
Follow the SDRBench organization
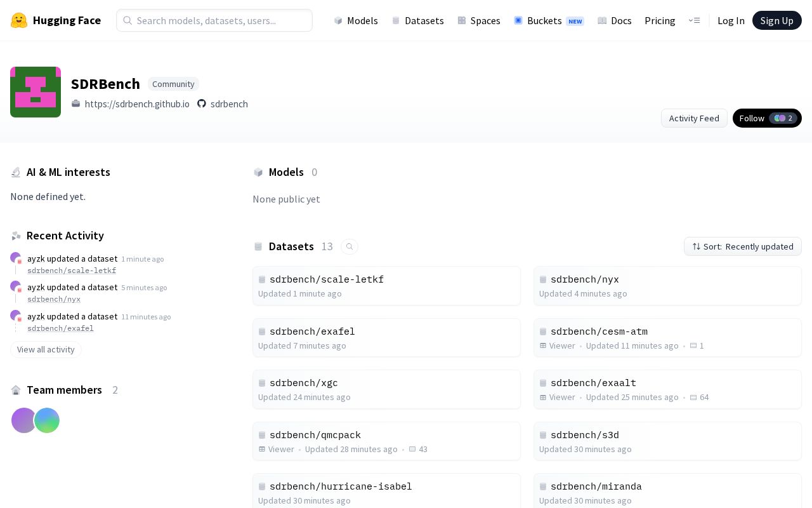point(767,118)
